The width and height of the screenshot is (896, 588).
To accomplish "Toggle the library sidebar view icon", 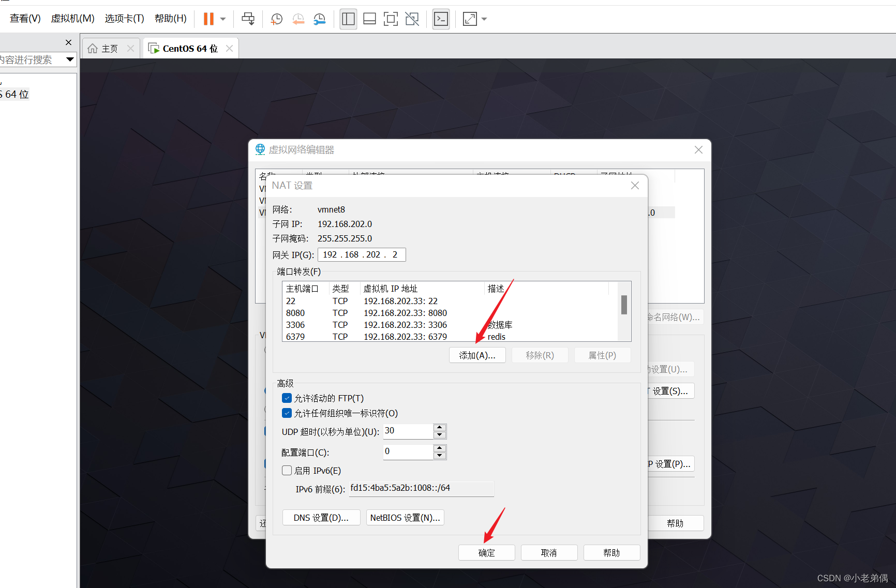I will coord(348,19).
